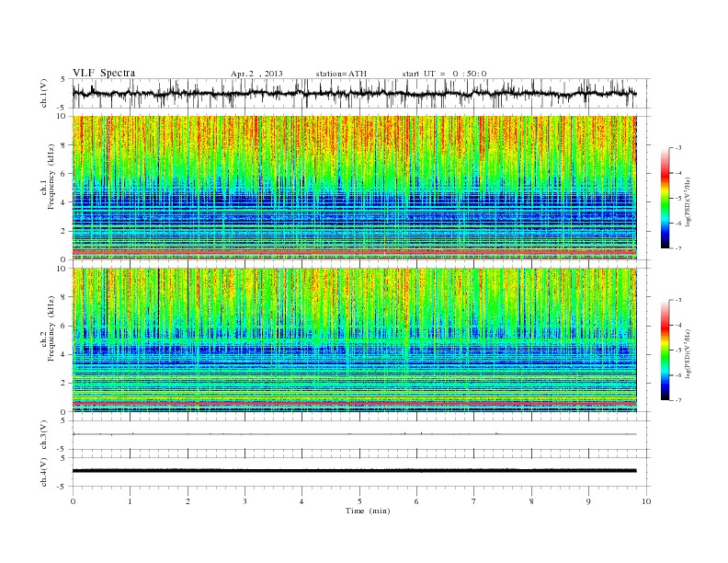This screenshot has height=563, width=728.
Task: Click the 'ch.4(V)' axis label
Action: click(44, 472)
